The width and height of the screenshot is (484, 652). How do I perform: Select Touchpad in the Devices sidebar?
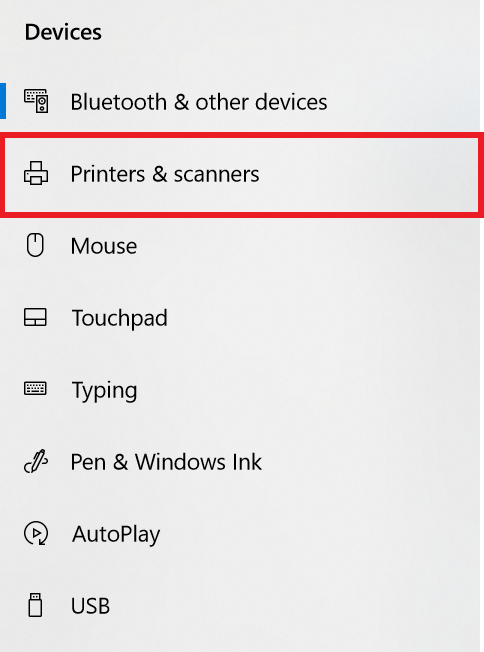click(240, 317)
